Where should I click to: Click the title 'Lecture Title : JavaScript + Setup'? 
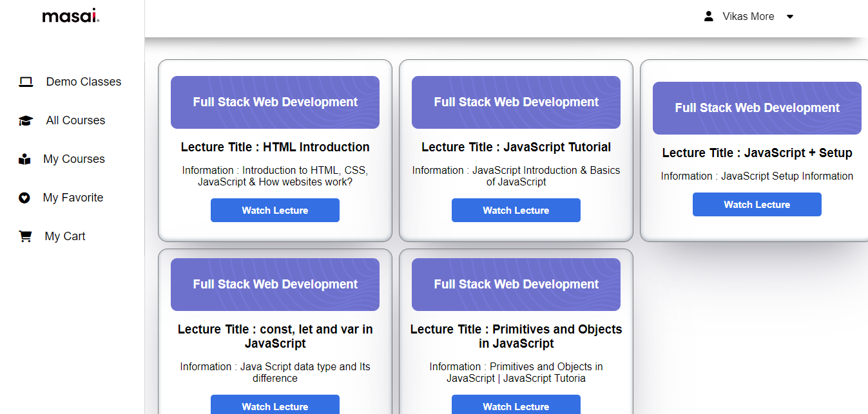pyautogui.click(x=757, y=153)
